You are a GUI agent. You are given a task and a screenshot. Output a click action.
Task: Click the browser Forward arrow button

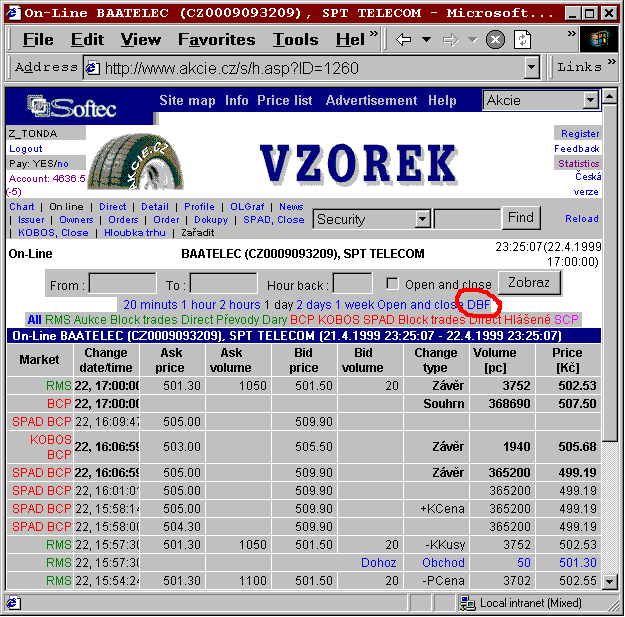(450, 39)
